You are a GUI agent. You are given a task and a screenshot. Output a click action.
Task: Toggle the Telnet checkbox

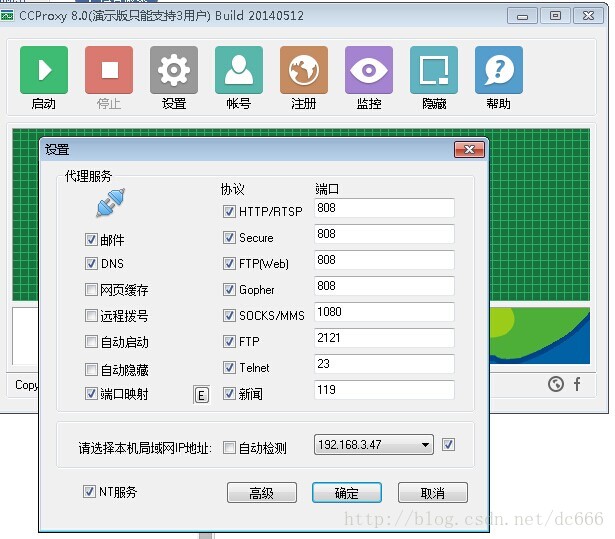pyautogui.click(x=229, y=368)
